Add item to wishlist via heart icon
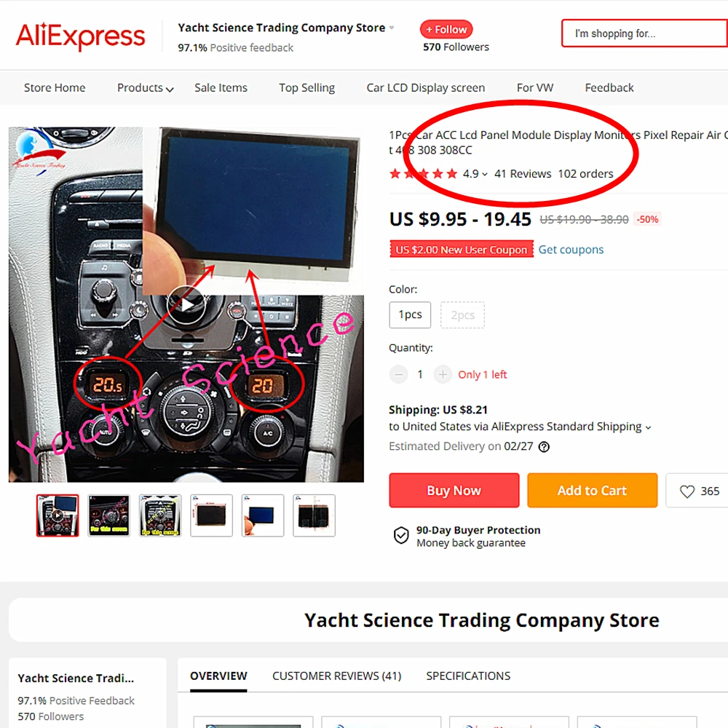The image size is (728, 728). pos(687,491)
